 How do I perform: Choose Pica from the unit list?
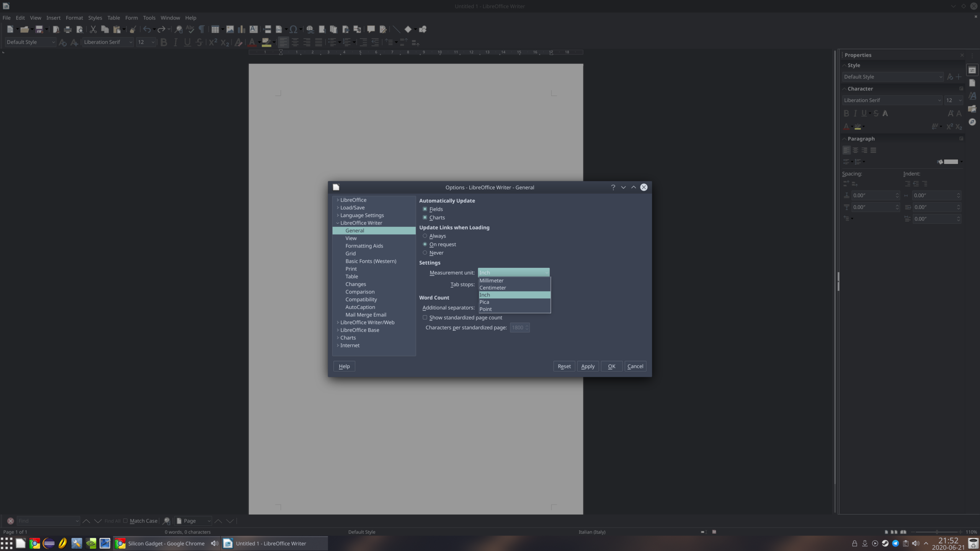tap(514, 302)
